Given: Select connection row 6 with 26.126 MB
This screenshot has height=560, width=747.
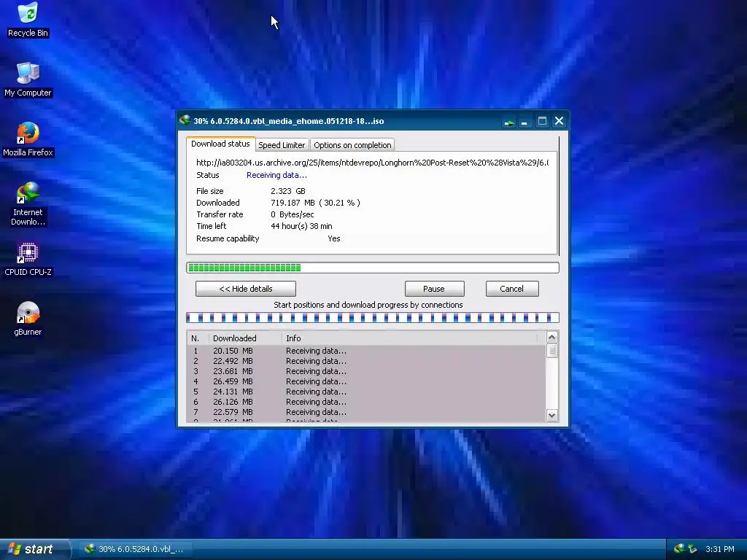Looking at the screenshot, I should (366, 402).
